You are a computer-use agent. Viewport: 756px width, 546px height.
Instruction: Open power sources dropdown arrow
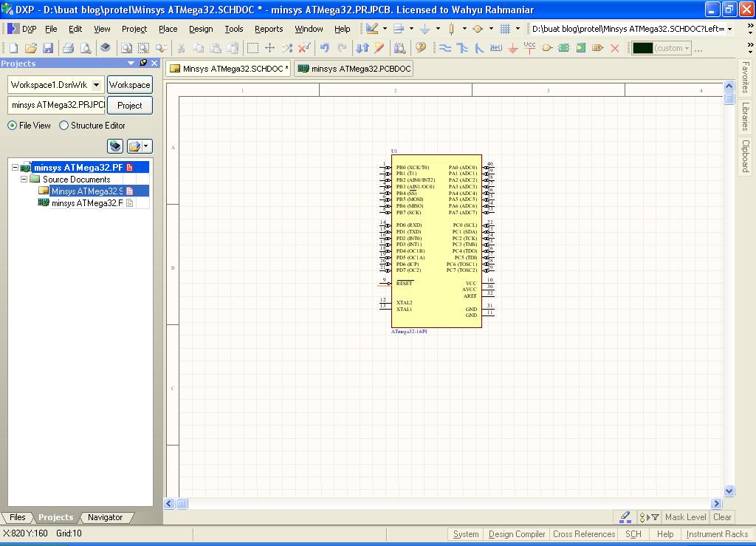pyautogui.click(x=438, y=29)
